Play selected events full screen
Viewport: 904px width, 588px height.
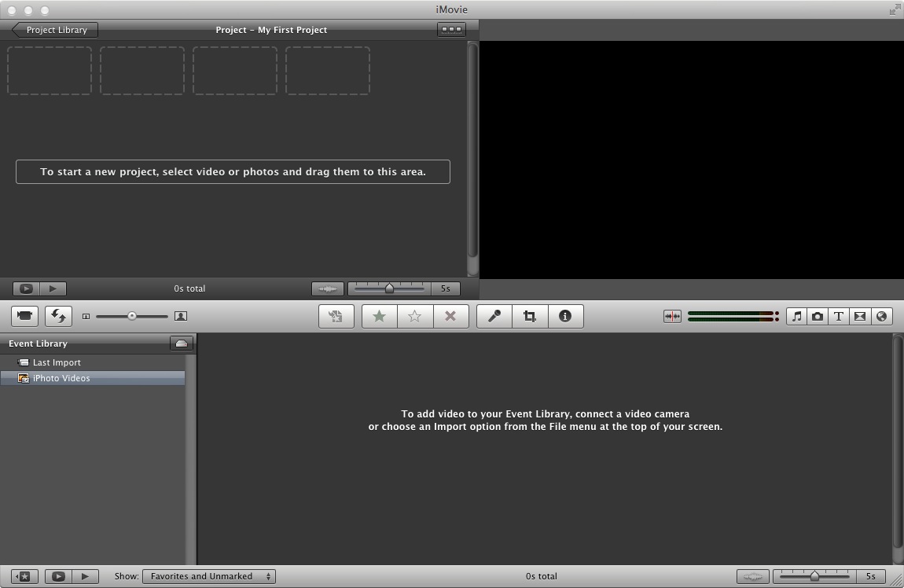(59, 576)
